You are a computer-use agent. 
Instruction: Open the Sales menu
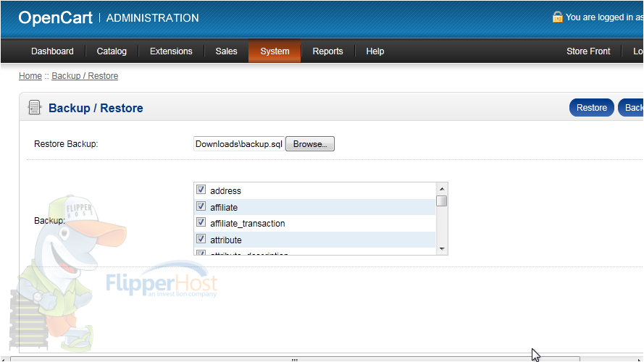tap(226, 51)
